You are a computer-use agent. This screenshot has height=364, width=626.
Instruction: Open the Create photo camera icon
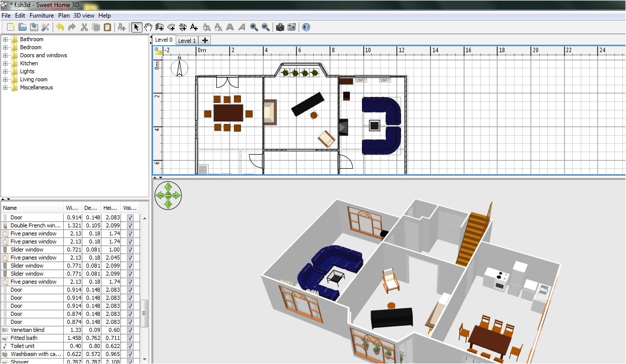coord(280,27)
